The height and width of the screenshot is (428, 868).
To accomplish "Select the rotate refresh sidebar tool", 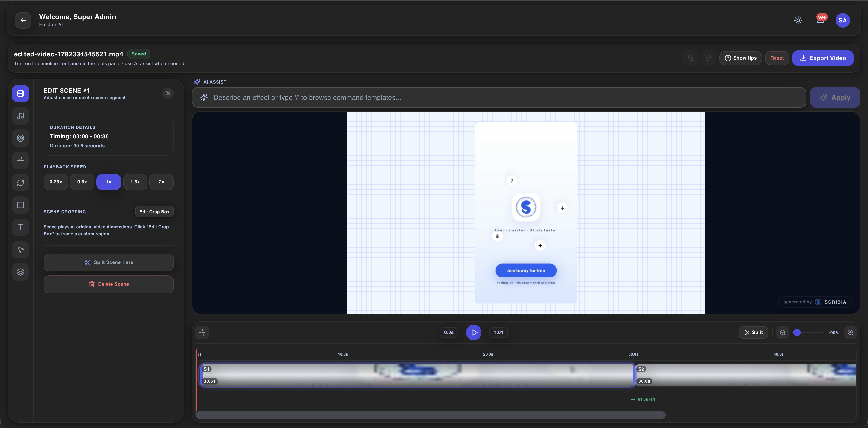I will click(x=21, y=183).
